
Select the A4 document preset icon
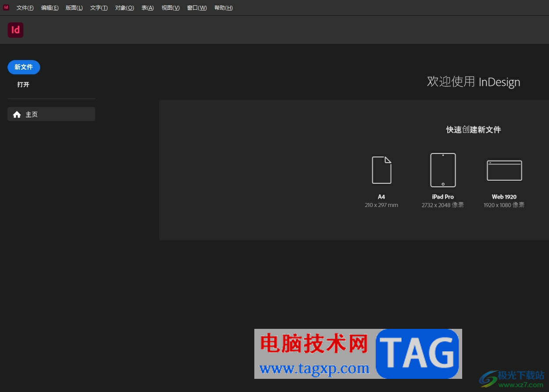click(x=381, y=170)
